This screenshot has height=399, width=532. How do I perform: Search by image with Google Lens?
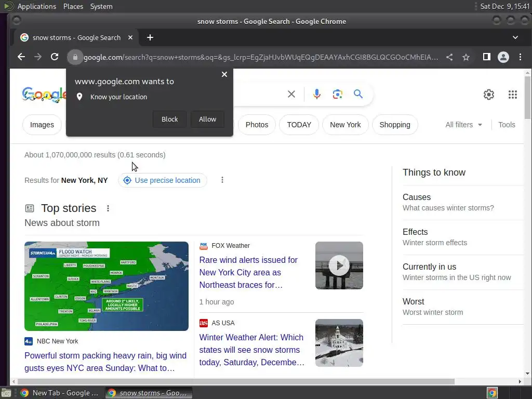pyautogui.click(x=338, y=94)
